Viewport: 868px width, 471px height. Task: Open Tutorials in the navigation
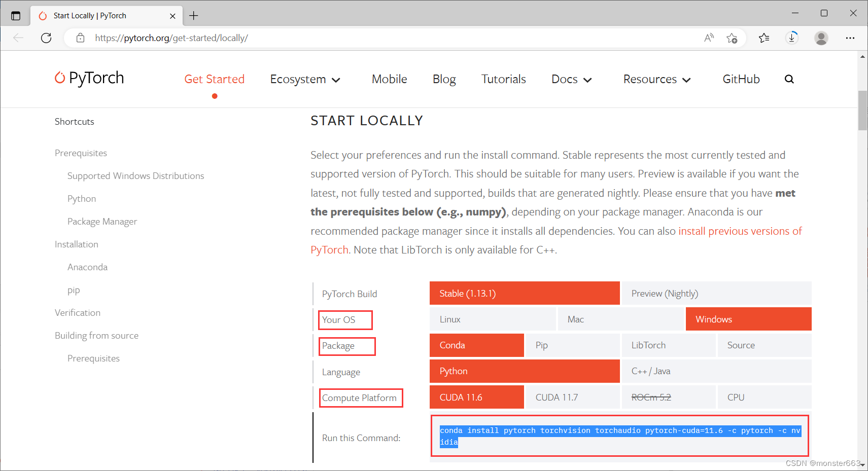click(x=503, y=79)
